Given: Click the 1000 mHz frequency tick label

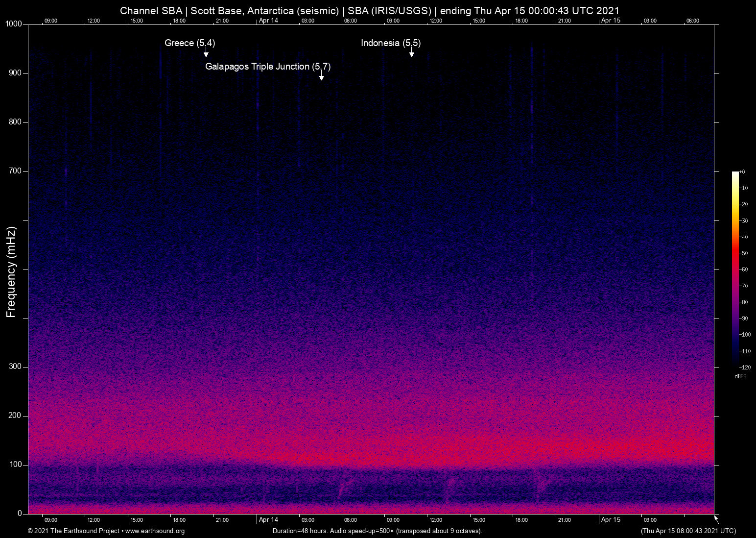Looking at the screenshot, I should click(14, 24).
